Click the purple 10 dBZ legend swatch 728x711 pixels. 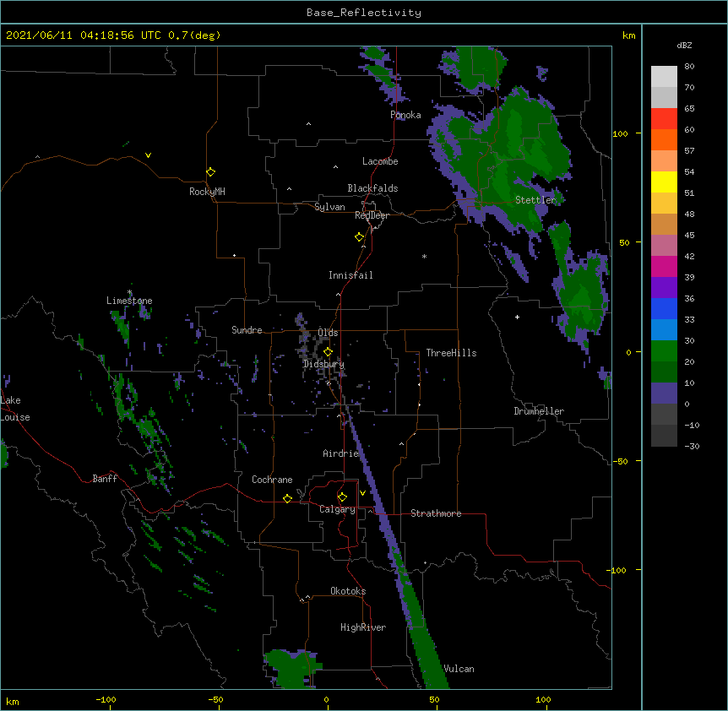[664, 393]
